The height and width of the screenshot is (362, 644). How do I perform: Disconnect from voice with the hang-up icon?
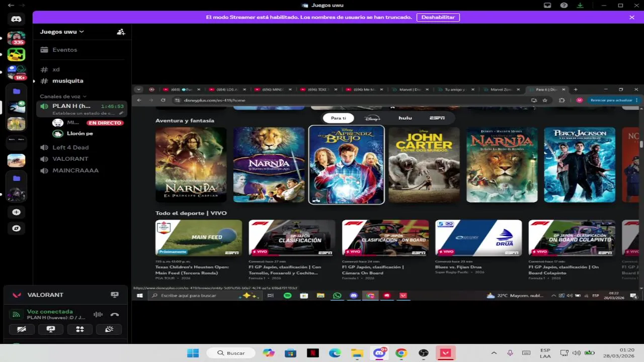115,315
